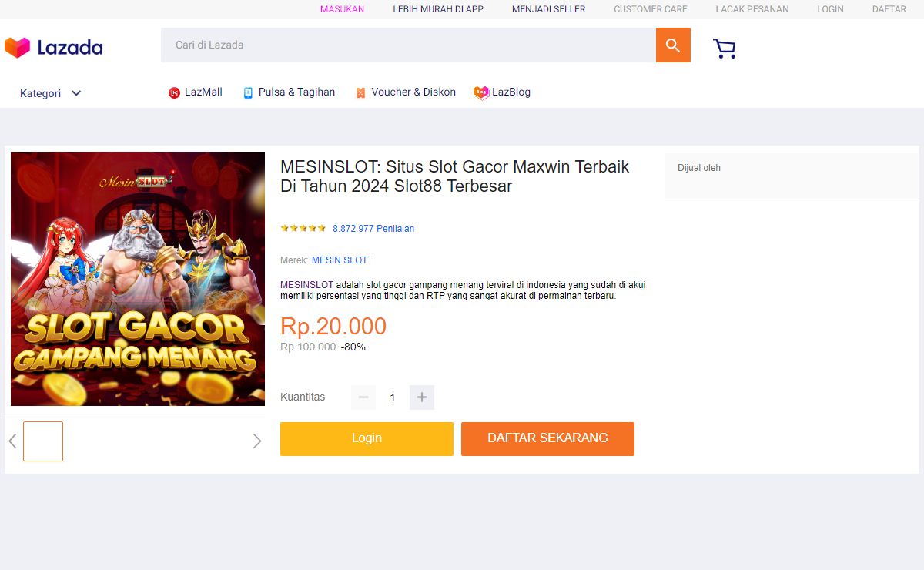The height and width of the screenshot is (570, 924).
Task: Increase quantity with plus button
Action: [x=422, y=397]
